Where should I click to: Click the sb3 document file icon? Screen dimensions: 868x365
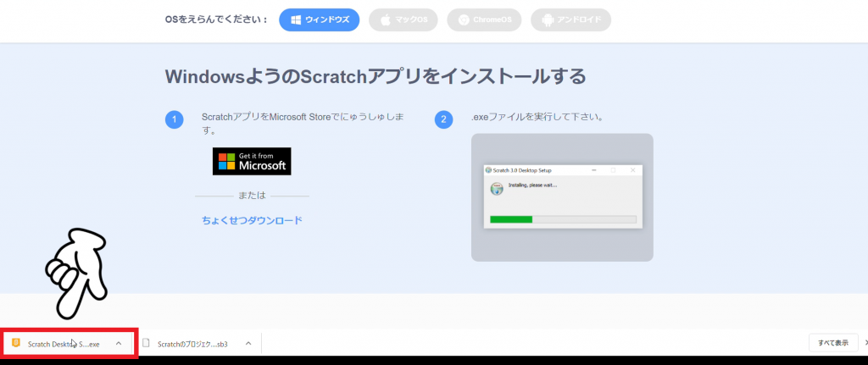pos(146,343)
